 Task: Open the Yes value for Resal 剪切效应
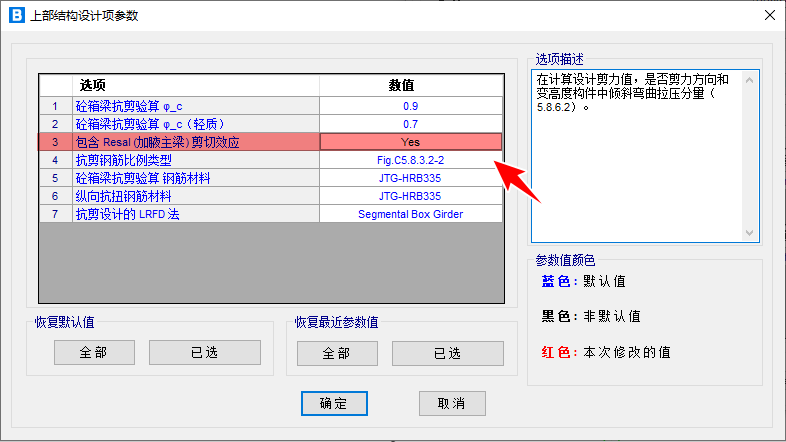[410, 142]
